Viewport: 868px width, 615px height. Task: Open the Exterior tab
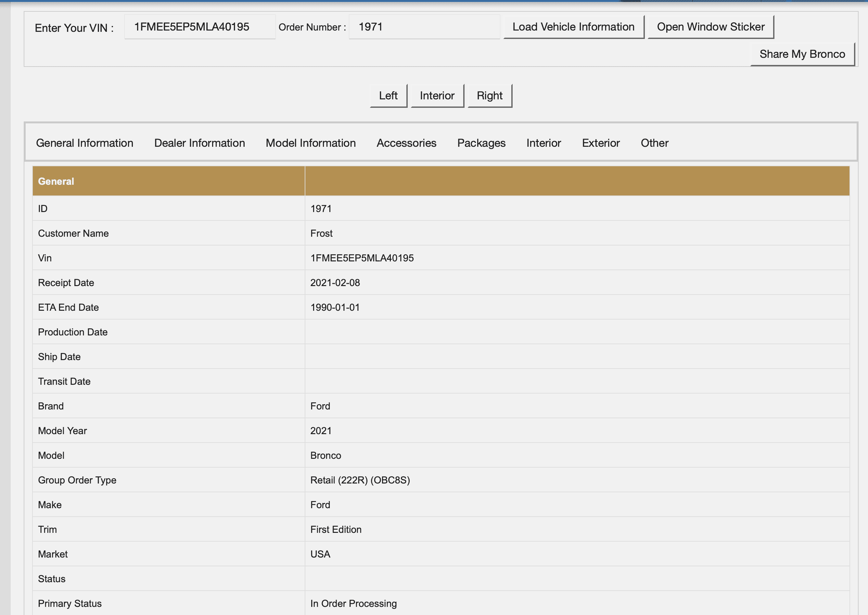coord(601,143)
